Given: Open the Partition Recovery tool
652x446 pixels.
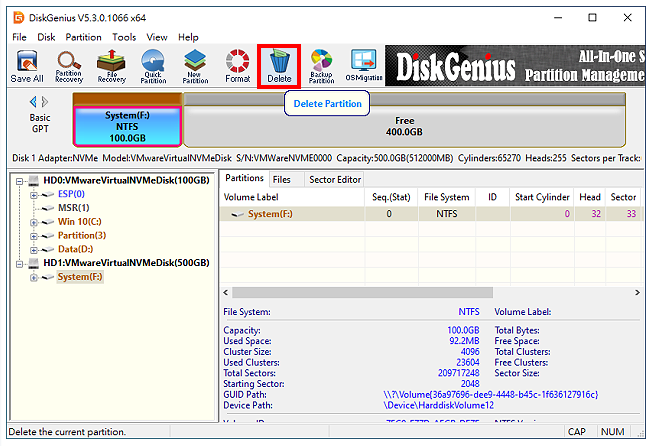Looking at the screenshot, I should (69, 67).
